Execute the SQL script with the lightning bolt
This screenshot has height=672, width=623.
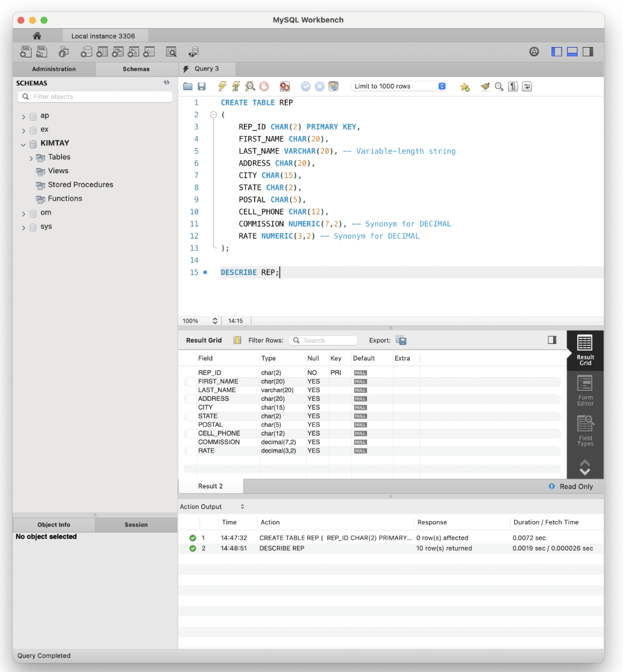point(222,86)
